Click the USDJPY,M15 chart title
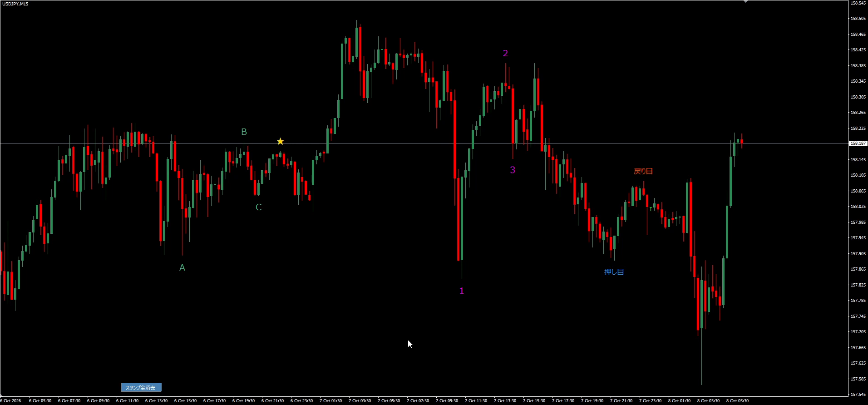Image resolution: width=868 pixels, height=405 pixels. click(15, 4)
